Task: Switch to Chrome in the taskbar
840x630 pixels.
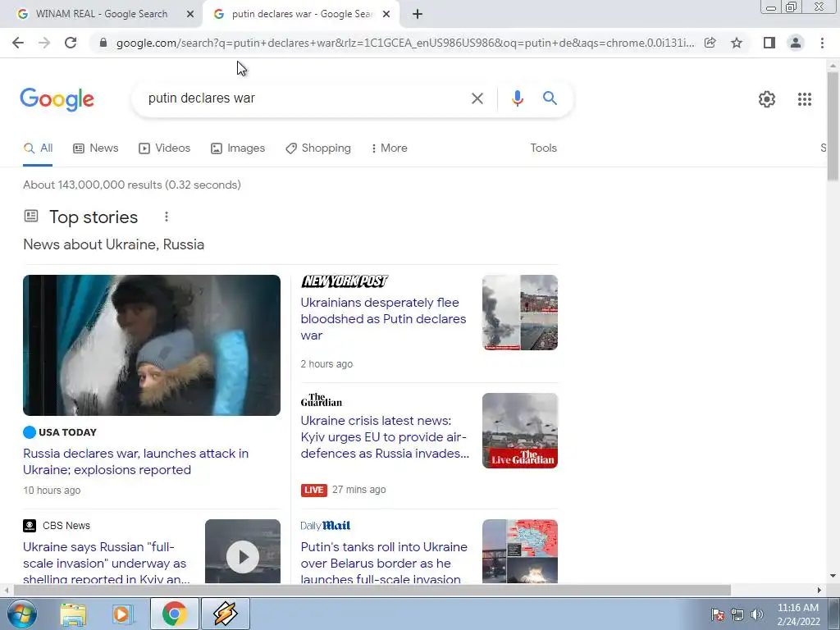Action: pos(174,614)
